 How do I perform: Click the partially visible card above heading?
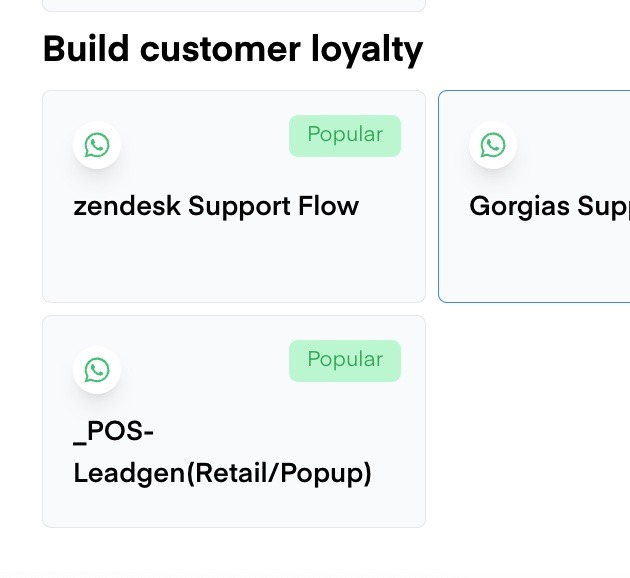233,5
